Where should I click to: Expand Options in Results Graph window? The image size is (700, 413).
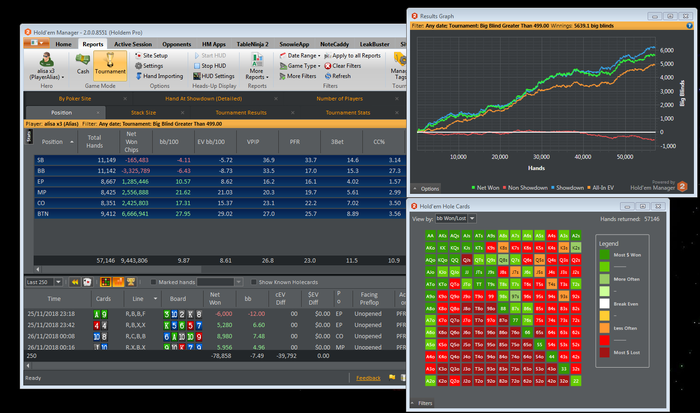pyautogui.click(x=426, y=188)
